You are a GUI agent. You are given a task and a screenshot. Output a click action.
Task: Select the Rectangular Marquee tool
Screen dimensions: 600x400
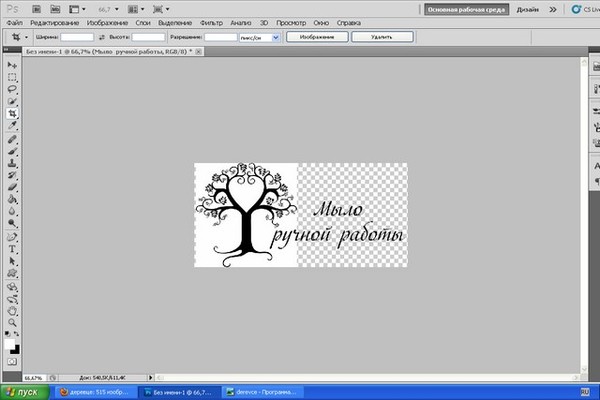click(x=12, y=77)
